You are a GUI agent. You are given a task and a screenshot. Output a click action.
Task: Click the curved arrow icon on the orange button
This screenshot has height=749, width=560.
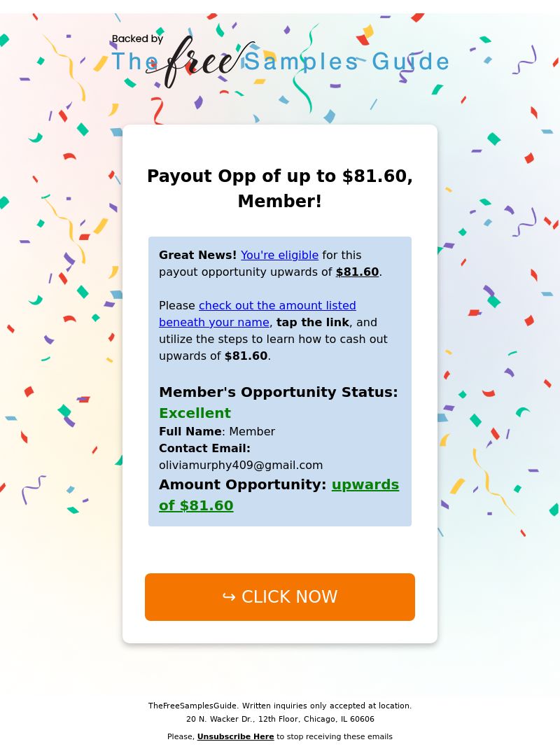coord(229,597)
